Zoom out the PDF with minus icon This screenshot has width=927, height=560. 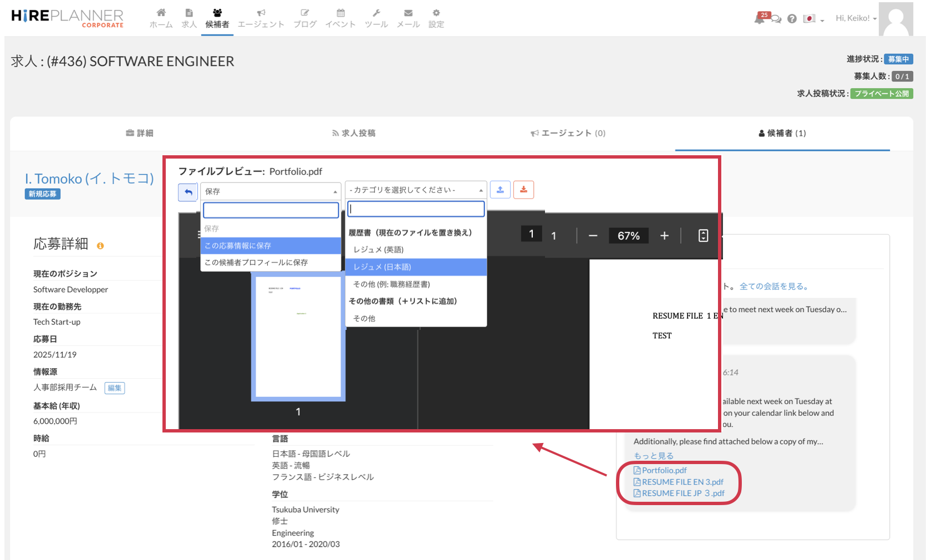593,236
